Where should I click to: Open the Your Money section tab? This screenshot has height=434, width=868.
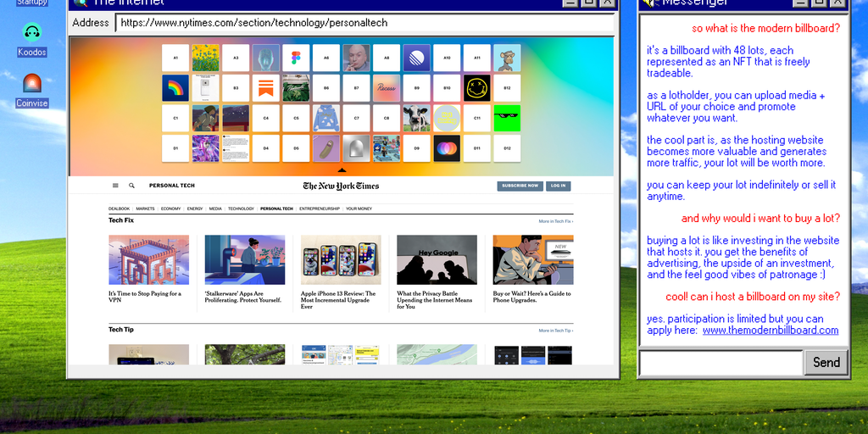[359, 209]
